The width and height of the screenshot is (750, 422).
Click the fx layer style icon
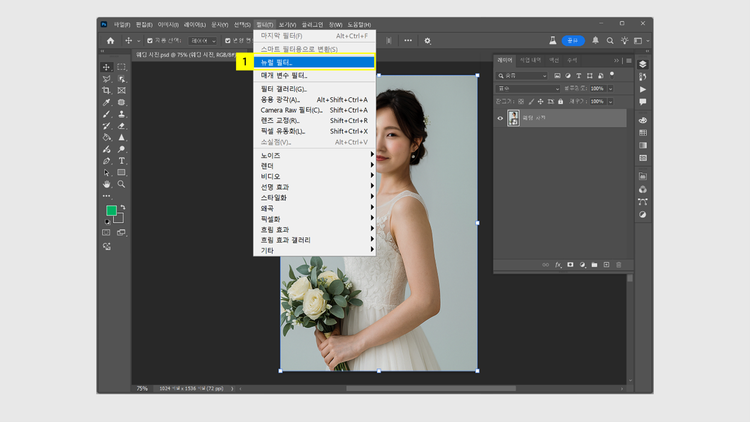[558, 265]
